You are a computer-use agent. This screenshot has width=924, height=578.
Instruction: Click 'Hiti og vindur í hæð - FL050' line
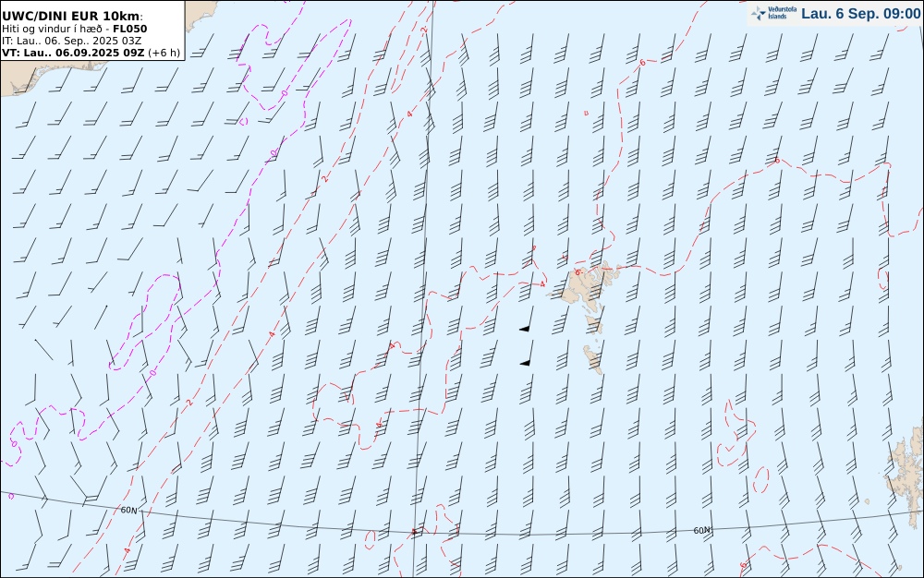74,29
